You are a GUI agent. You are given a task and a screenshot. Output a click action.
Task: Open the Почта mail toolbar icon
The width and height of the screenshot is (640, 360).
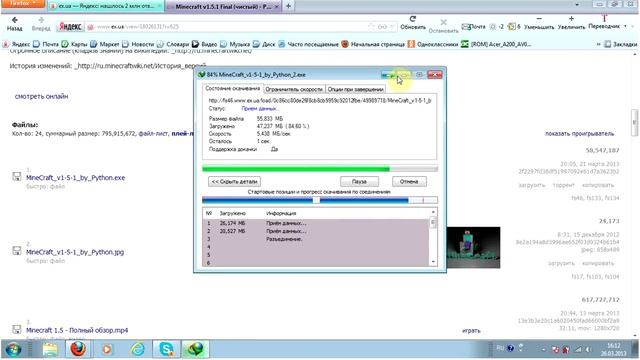pos(473,27)
